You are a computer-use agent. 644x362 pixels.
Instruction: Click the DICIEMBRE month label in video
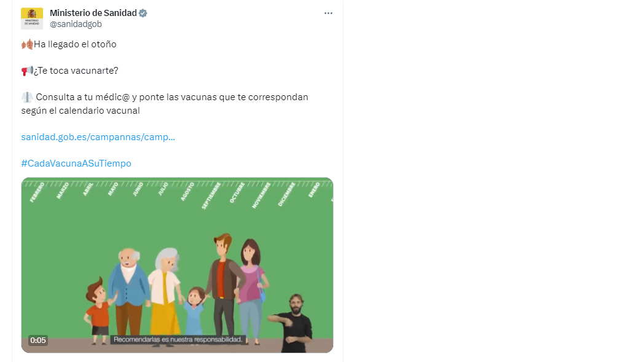[287, 194]
